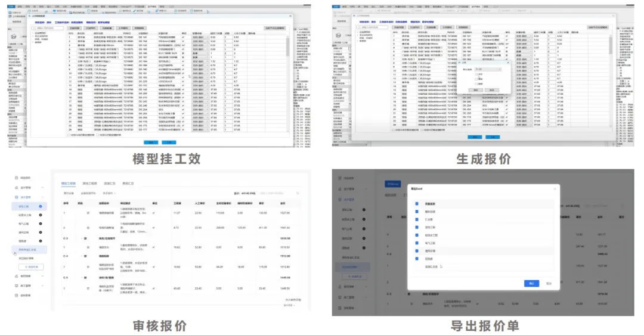Click the search magnifier icon in 审核报价 panel
This screenshot has width=644, height=335.
[x=298, y=193]
